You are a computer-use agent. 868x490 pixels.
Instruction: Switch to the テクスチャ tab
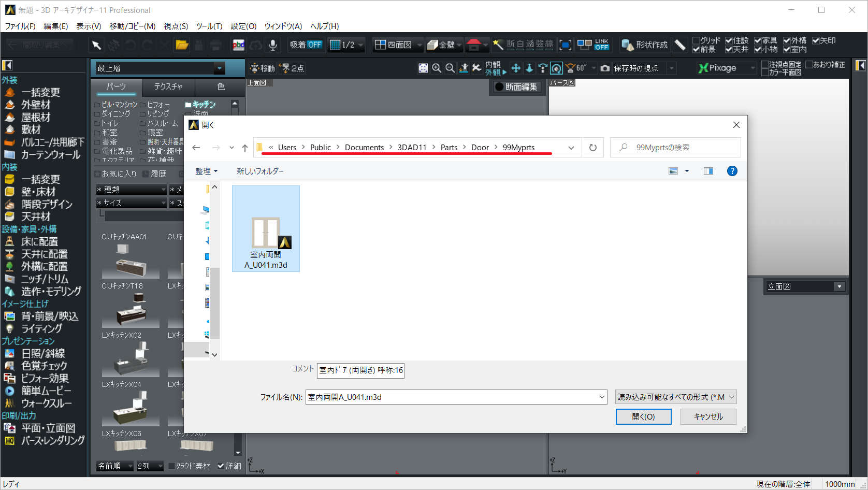coord(168,87)
